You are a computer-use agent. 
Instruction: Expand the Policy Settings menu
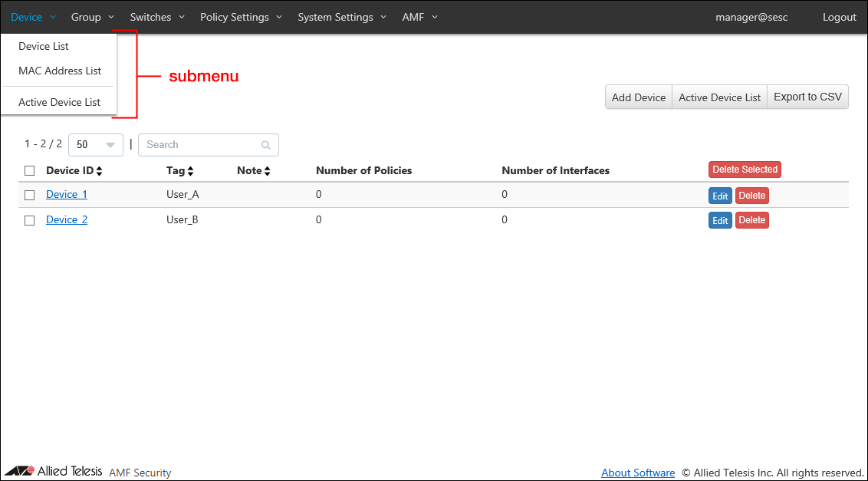[241, 17]
